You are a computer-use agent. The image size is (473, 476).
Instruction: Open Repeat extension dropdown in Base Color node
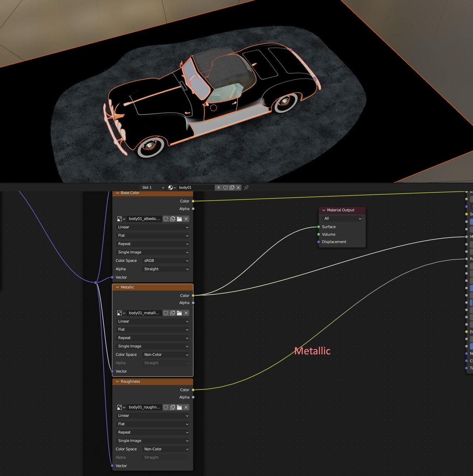tap(153, 244)
